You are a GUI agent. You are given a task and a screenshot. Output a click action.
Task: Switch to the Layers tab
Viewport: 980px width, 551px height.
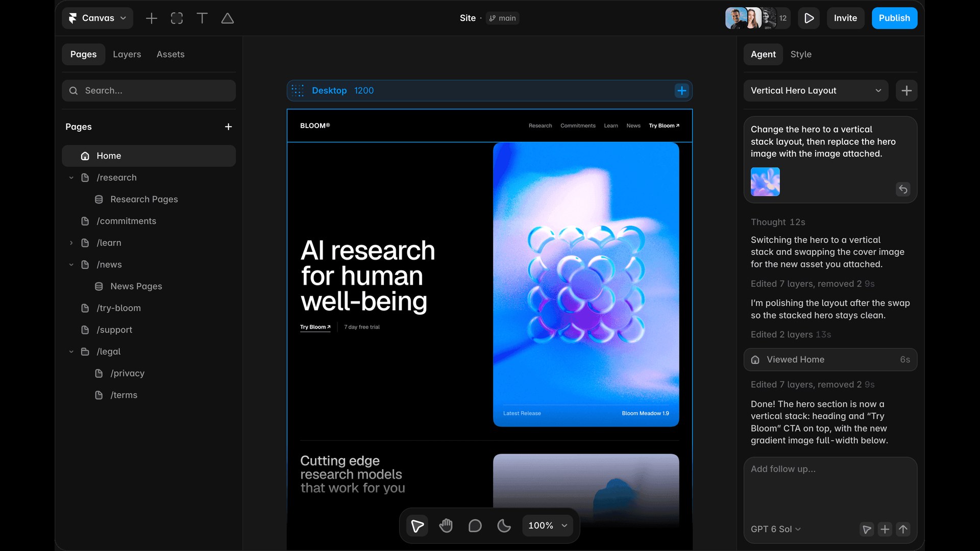point(127,54)
